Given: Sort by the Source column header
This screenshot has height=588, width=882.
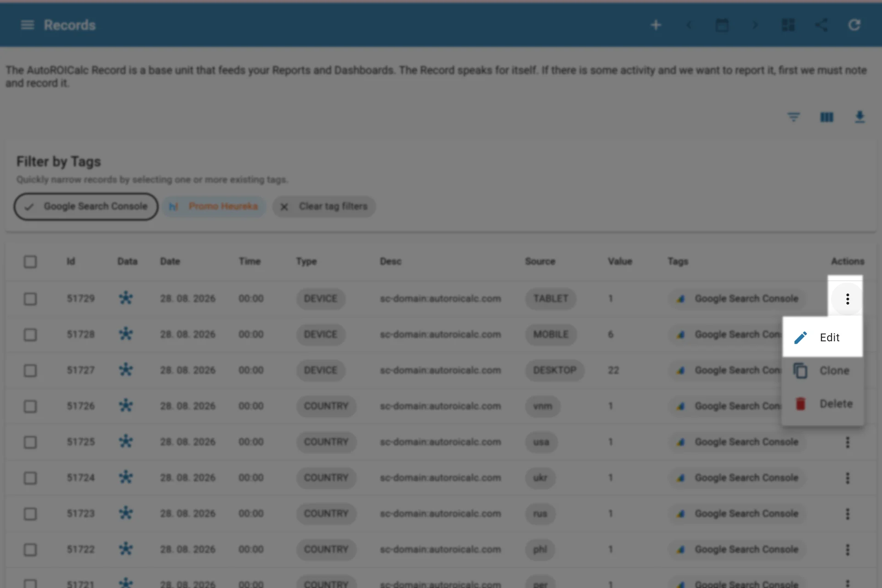Looking at the screenshot, I should pos(540,261).
